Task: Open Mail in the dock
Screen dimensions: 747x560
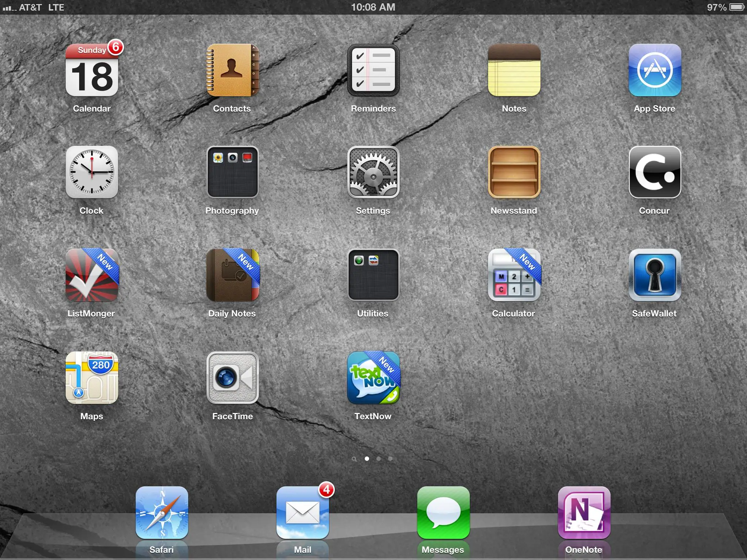Action: click(302, 513)
